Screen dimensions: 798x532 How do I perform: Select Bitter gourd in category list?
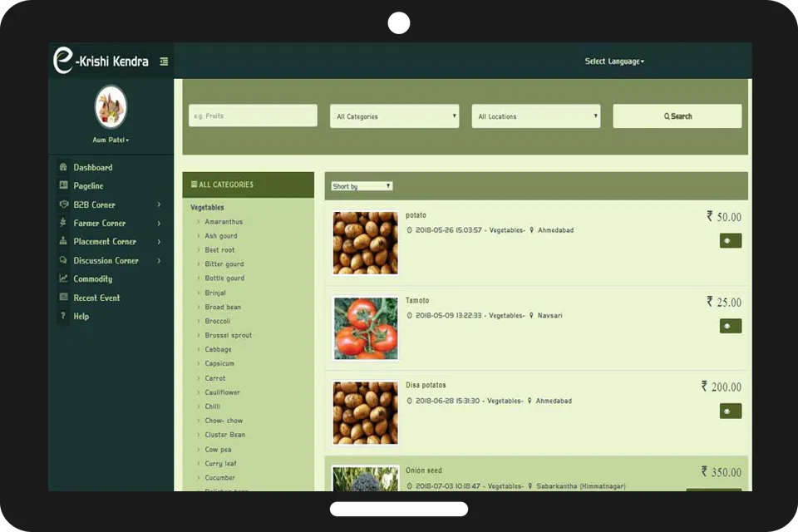224,264
